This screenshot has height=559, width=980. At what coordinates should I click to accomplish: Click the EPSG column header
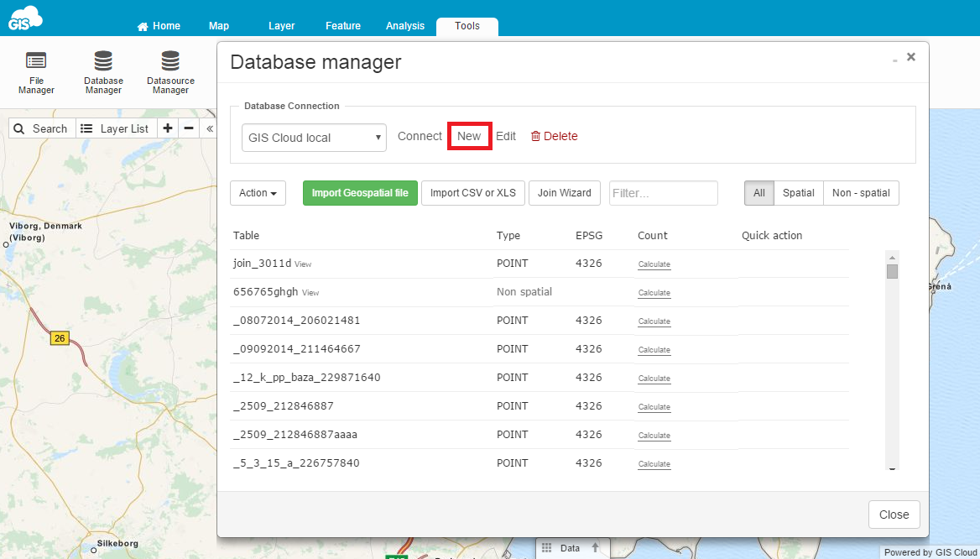(589, 236)
